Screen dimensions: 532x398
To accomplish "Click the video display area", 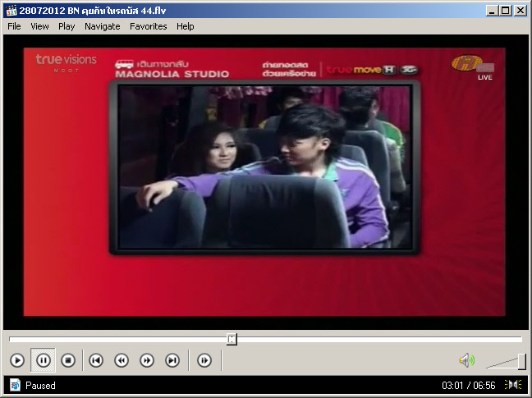I will 266,182.
